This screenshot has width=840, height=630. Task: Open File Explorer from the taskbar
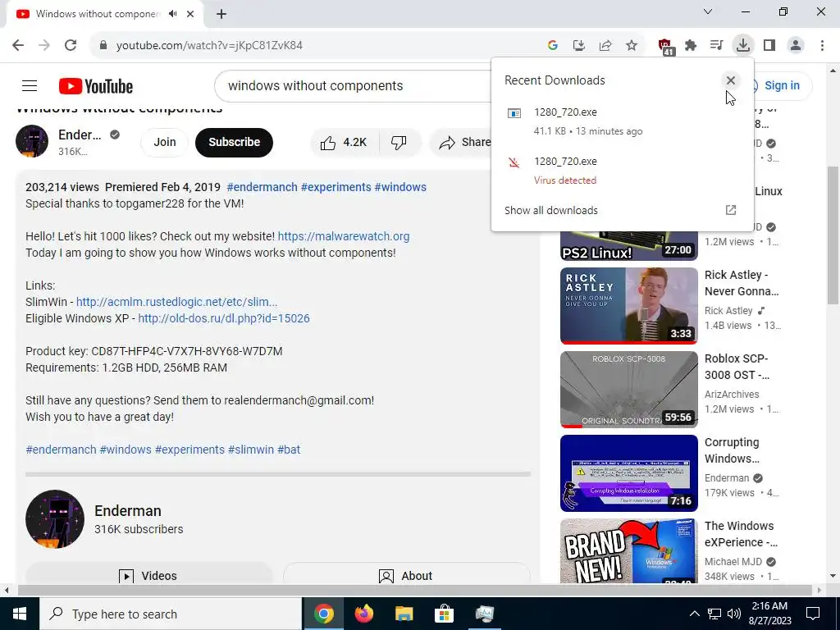(404, 614)
